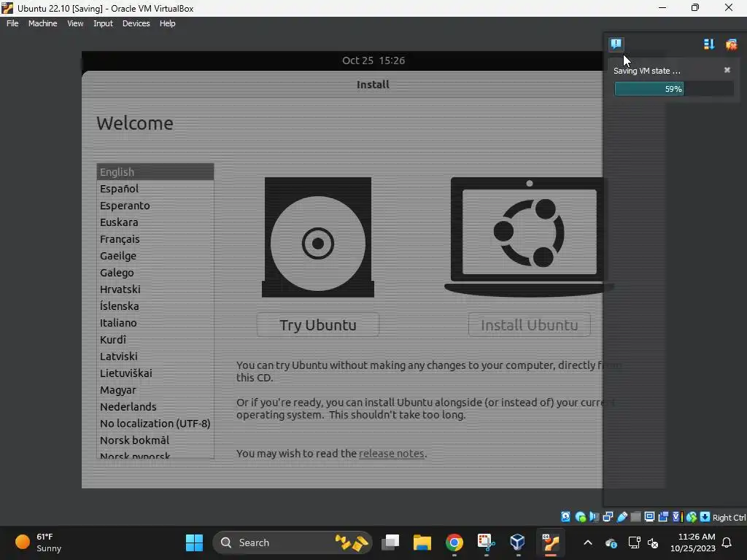Viewport: 747px width, 560px height.
Task: Open the Help menu
Action: pyautogui.click(x=167, y=23)
